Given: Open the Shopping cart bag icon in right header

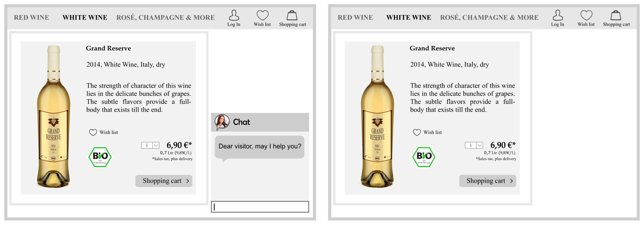Looking at the screenshot, I should [616, 15].
